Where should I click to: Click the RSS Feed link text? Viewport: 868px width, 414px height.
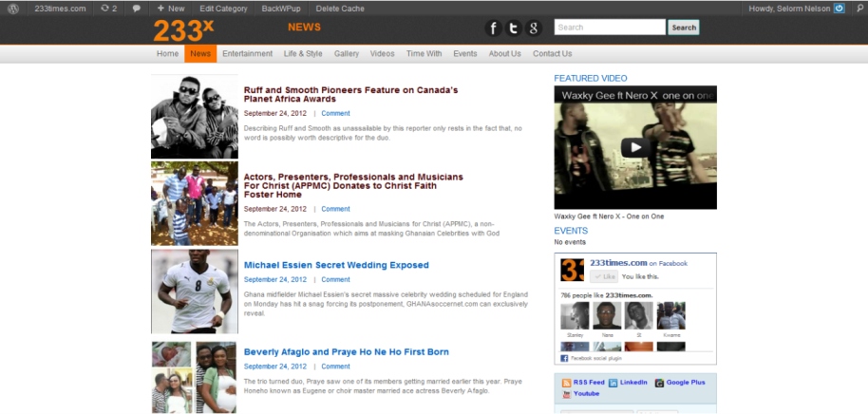pos(589,383)
